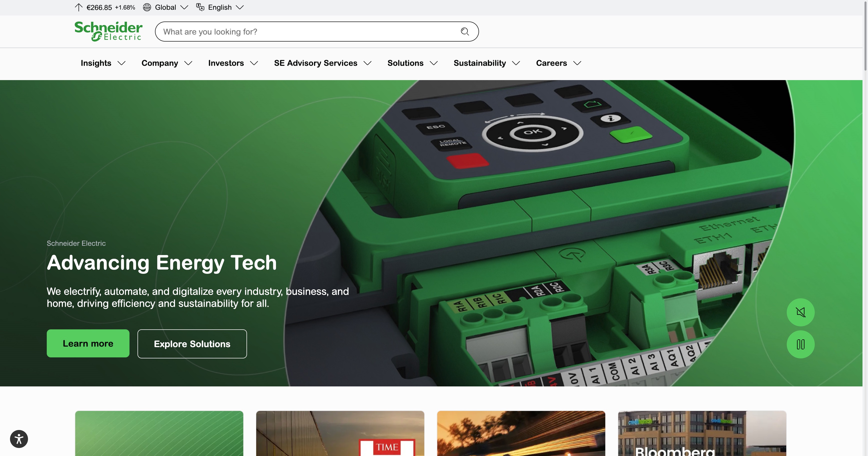868x456 pixels.
Task: Open the SE Advisory Services menu
Action: [323, 63]
